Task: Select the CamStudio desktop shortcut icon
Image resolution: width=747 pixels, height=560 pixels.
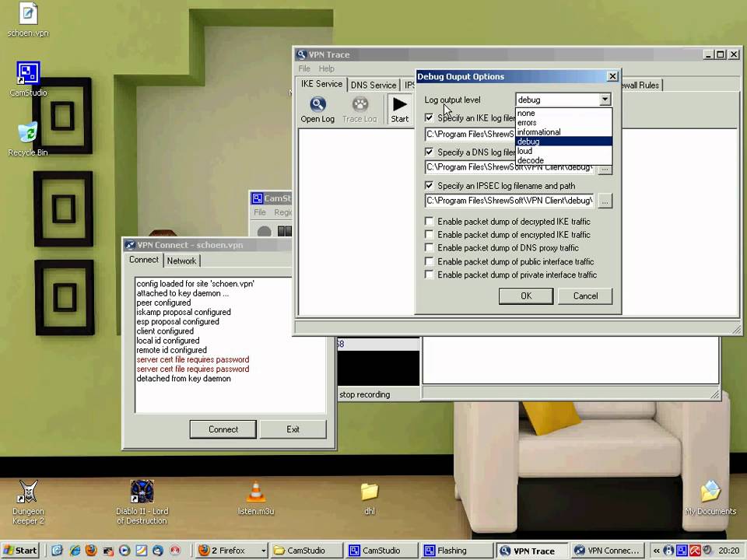Action: [x=28, y=73]
